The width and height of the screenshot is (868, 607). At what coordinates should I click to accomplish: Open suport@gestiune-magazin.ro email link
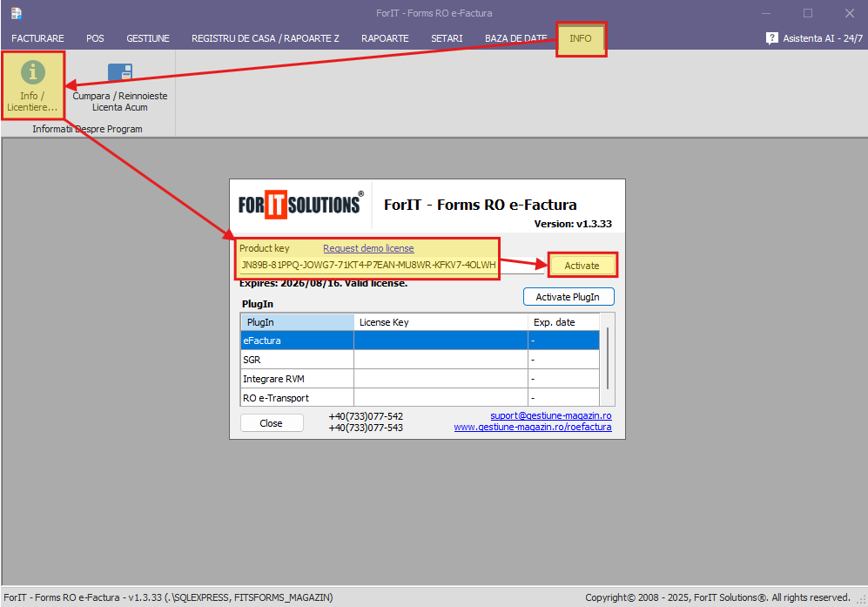pyautogui.click(x=551, y=415)
